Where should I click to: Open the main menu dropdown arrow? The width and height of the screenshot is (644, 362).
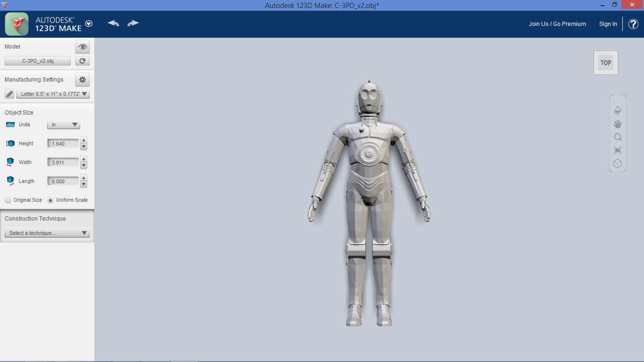(x=89, y=24)
